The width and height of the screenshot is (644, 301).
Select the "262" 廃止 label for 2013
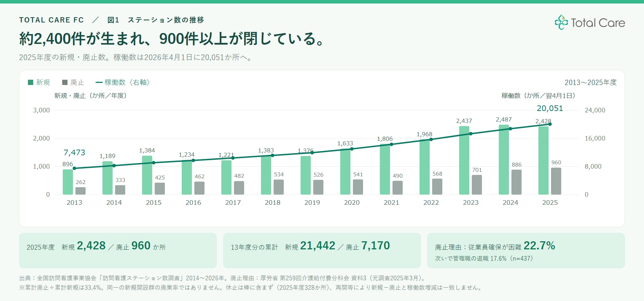click(x=81, y=182)
